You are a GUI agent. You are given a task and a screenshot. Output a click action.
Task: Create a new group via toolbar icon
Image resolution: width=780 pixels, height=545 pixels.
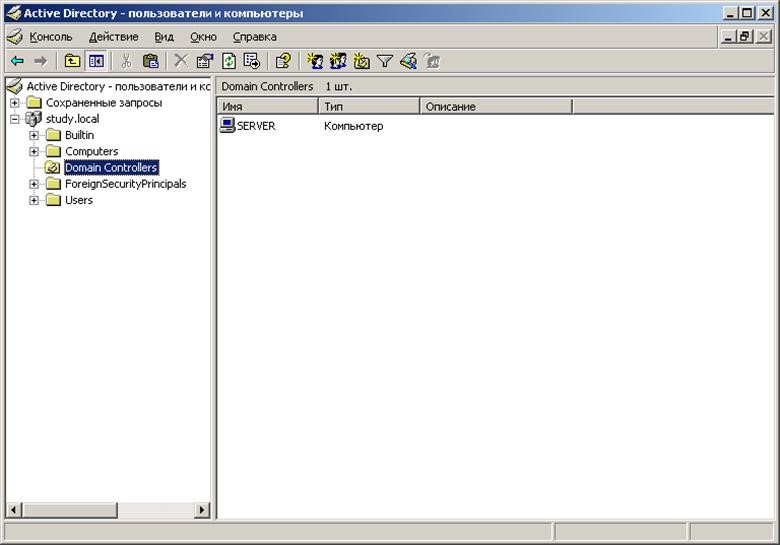pos(338,61)
